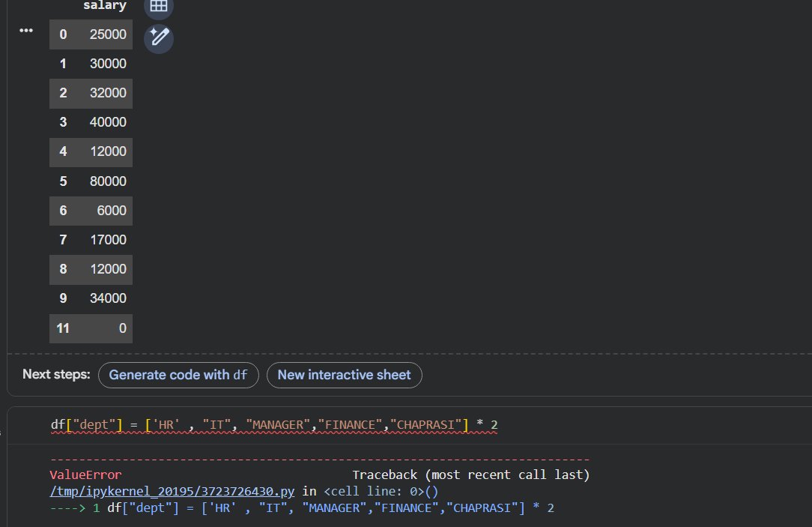812x527 pixels.
Task: Click the "MANAGER" string in the code cell
Action: 278,425
